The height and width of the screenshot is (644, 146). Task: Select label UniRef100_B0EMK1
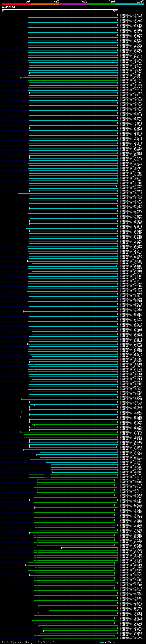coord(131,382)
